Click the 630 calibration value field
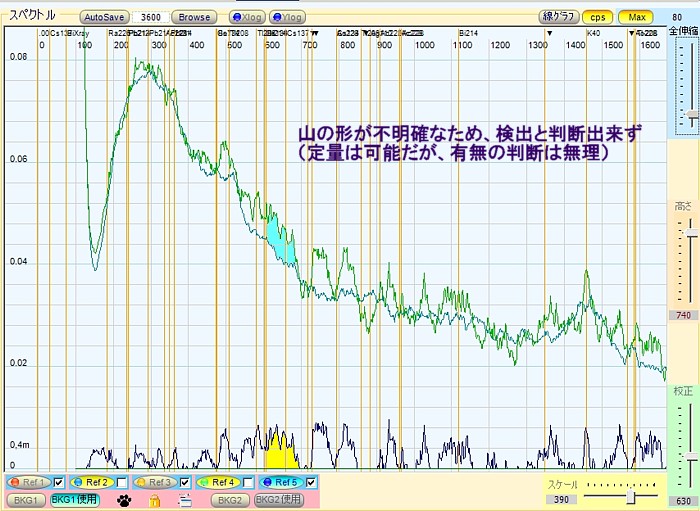The height and width of the screenshot is (511, 700). 683,501
